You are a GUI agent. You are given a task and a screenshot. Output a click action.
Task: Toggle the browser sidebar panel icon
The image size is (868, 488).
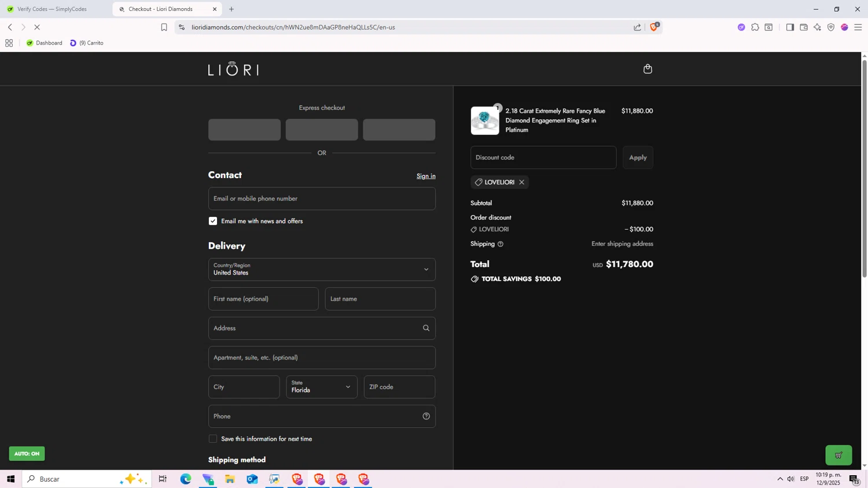tap(790, 27)
